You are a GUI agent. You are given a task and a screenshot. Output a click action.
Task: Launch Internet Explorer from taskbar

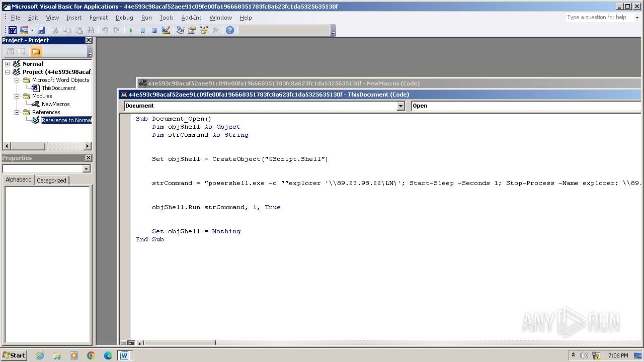(40, 355)
